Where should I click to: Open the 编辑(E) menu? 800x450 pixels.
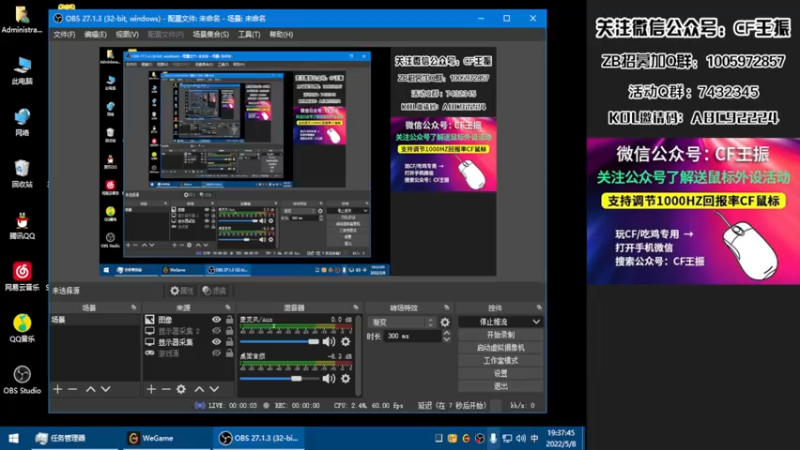click(95, 34)
